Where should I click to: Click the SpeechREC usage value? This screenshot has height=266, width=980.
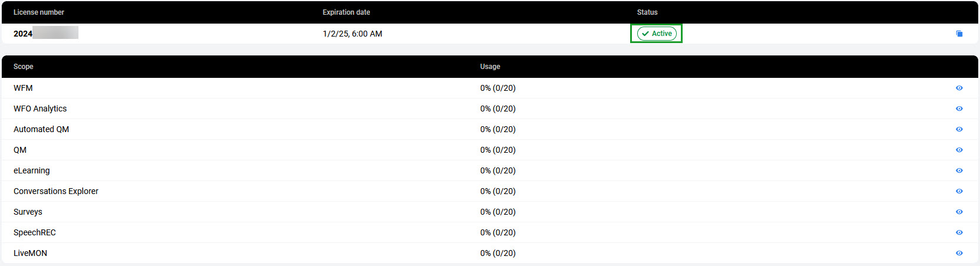(x=498, y=232)
